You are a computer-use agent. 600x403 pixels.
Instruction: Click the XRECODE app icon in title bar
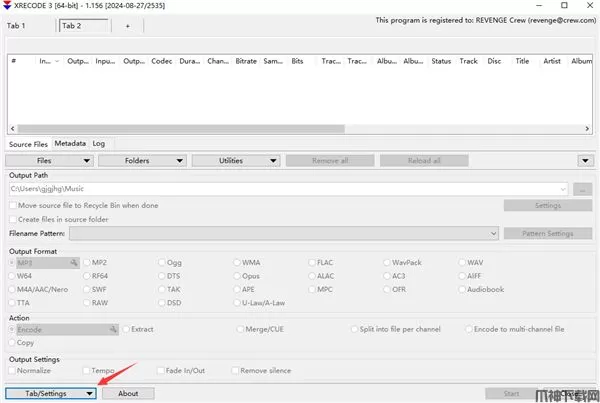pos(8,6)
